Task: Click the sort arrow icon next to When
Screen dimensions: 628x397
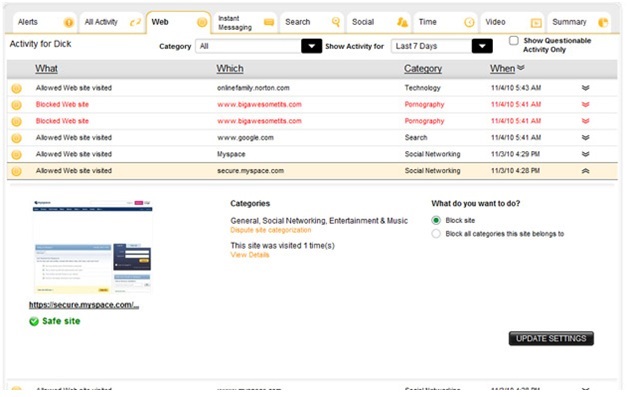Action: point(521,68)
